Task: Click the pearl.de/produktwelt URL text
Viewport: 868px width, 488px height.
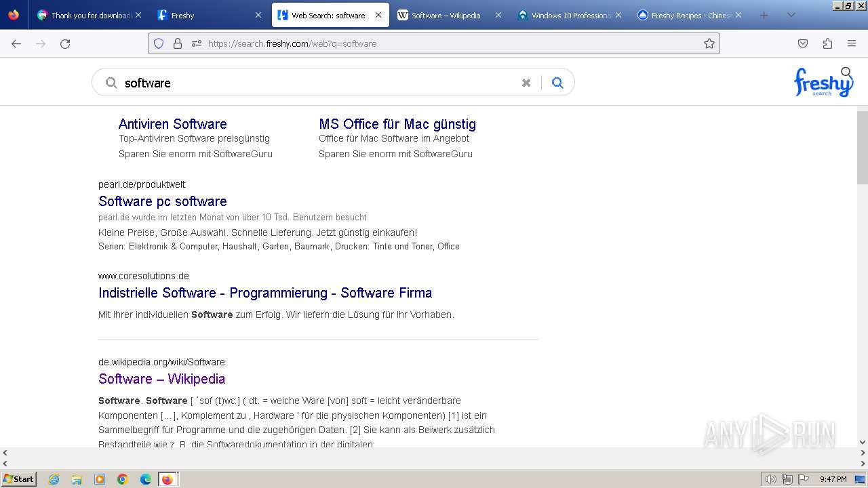Action: [142, 184]
